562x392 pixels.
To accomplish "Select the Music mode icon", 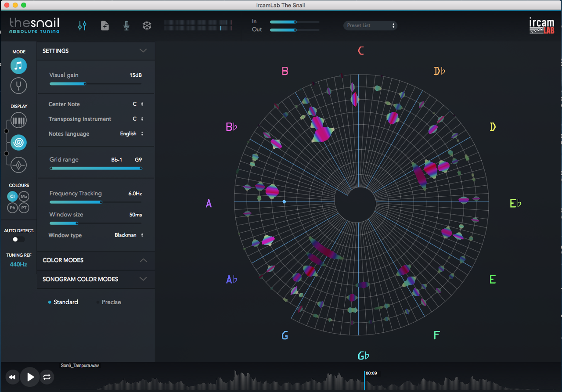I will pos(18,66).
